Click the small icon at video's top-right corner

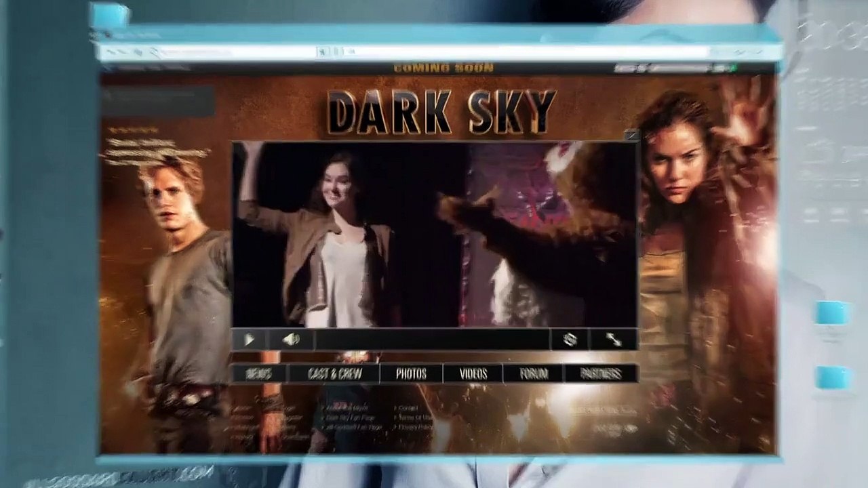click(x=631, y=136)
